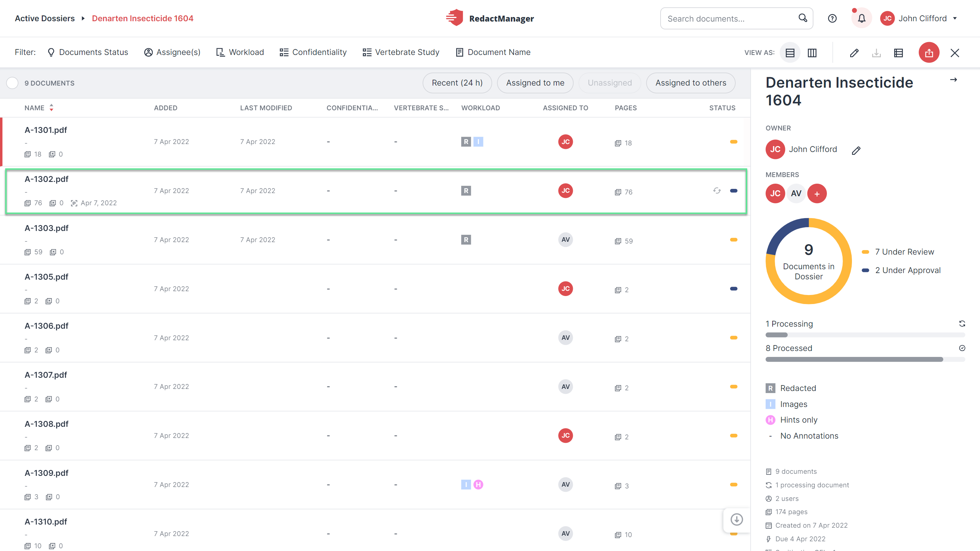Open the Documents Status filter dropdown
Screen dimensions: 980x551
88,52
